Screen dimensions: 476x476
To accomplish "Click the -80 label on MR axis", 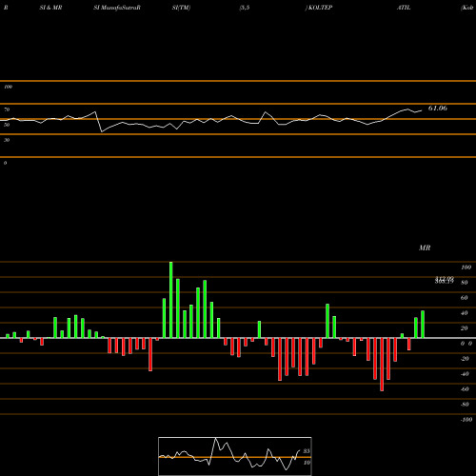I will 465,405.
